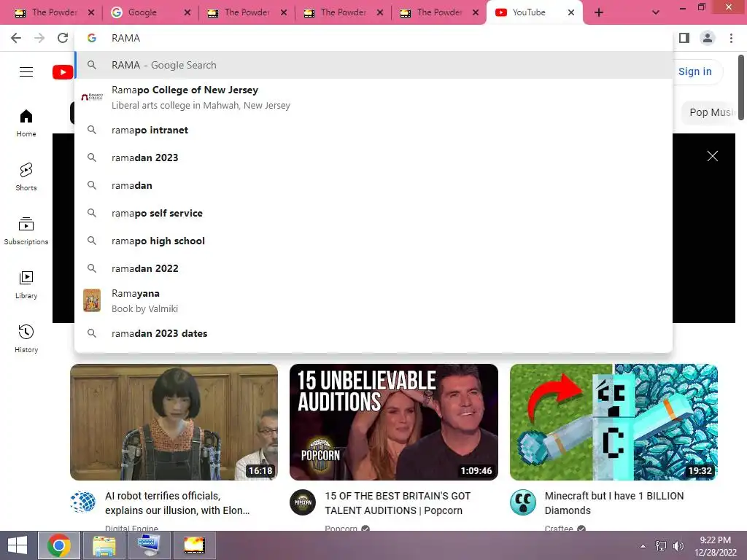The width and height of the screenshot is (747, 560).
Task: Select the Pop Music filter chip
Action: pos(711,112)
